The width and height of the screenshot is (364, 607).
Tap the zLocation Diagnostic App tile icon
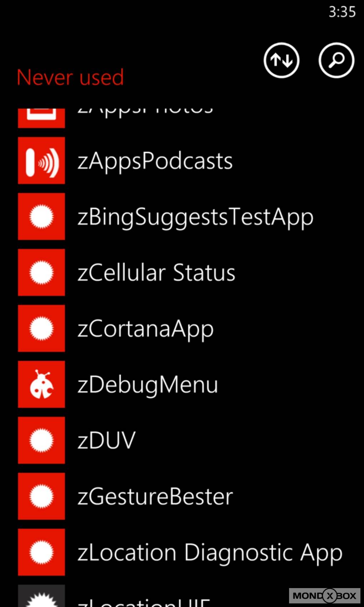[41, 552]
